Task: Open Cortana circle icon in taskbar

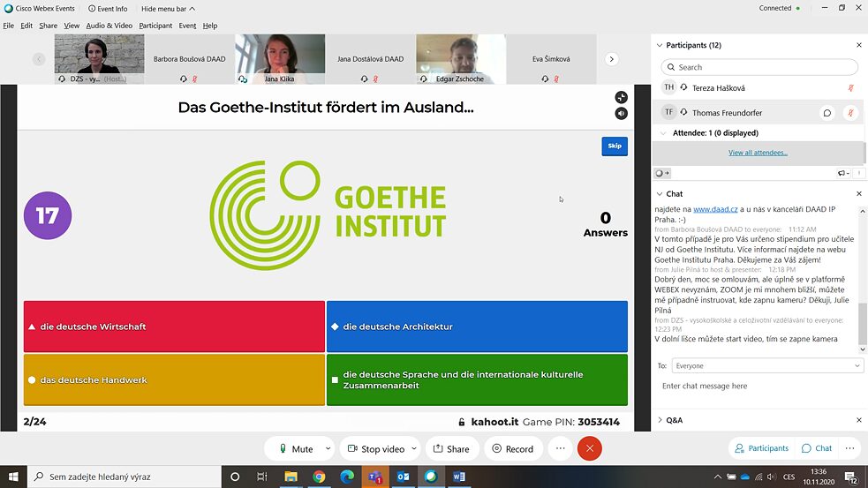Action: (x=235, y=477)
